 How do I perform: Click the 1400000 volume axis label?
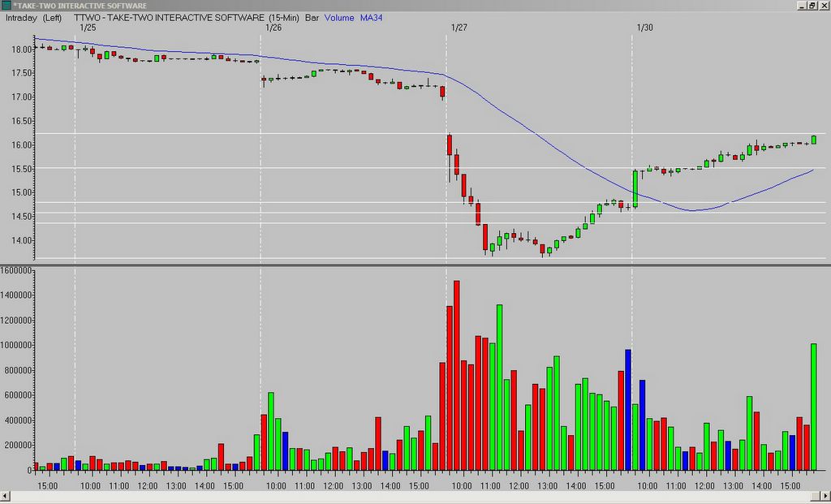point(16,295)
